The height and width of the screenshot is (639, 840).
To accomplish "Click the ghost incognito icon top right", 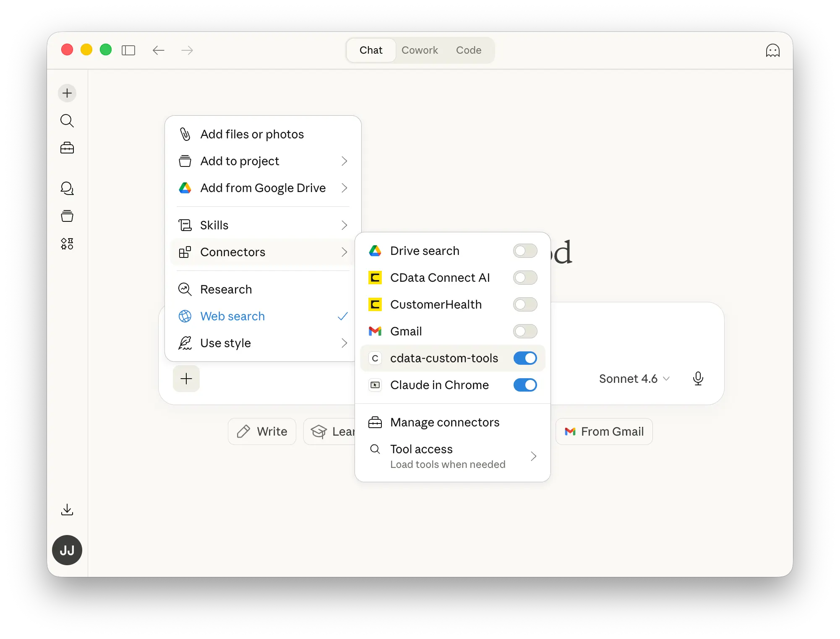I will [772, 51].
